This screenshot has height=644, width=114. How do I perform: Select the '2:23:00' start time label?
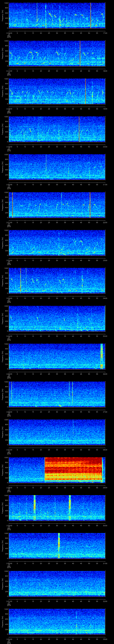pos(9,298)
